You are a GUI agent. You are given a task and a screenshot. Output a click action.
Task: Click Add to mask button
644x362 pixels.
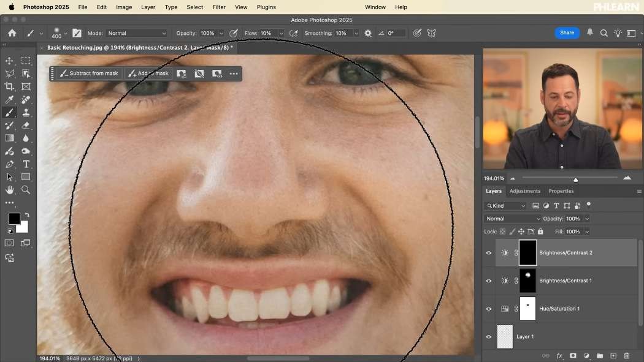pyautogui.click(x=148, y=74)
